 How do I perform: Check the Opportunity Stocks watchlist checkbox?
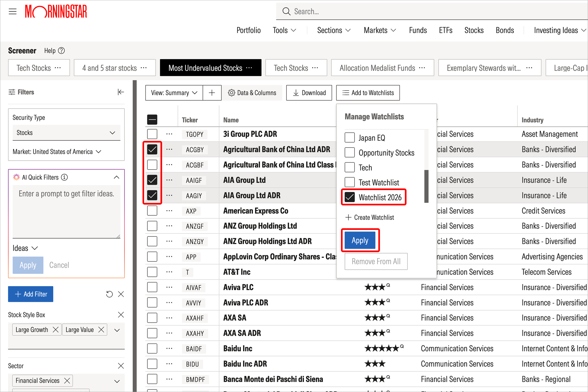coord(350,153)
